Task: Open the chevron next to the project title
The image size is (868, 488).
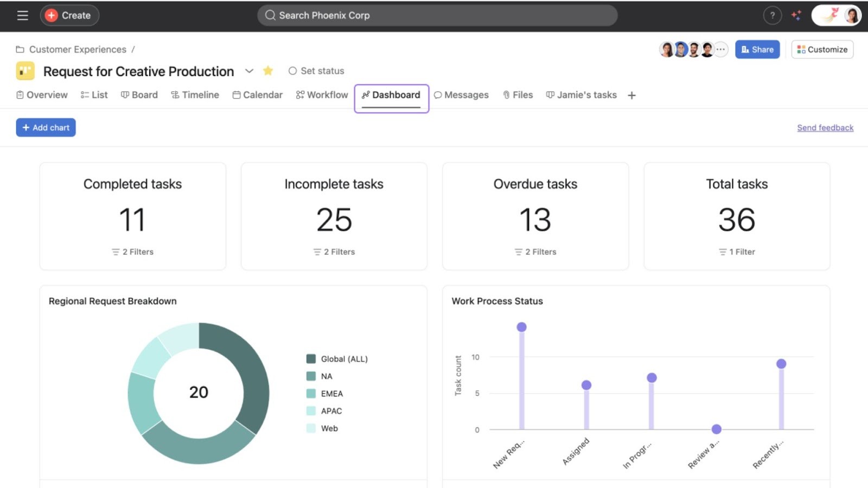Action: coord(249,71)
